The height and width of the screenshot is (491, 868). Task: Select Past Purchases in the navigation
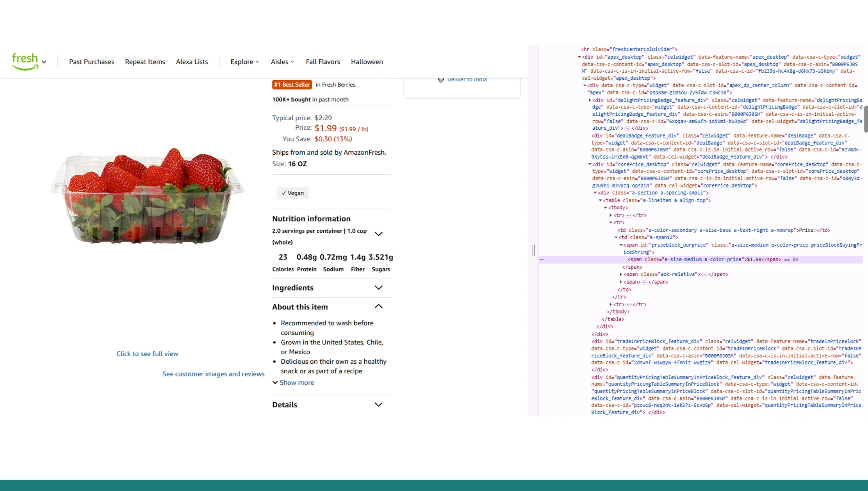point(91,62)
